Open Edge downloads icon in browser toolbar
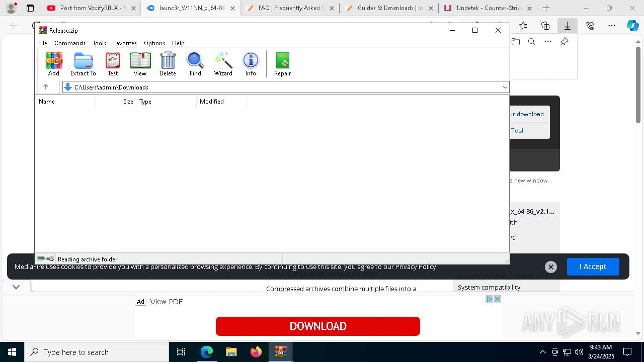Image resolution: width=644 pixels, height=362 pixels. pos(567,26)
